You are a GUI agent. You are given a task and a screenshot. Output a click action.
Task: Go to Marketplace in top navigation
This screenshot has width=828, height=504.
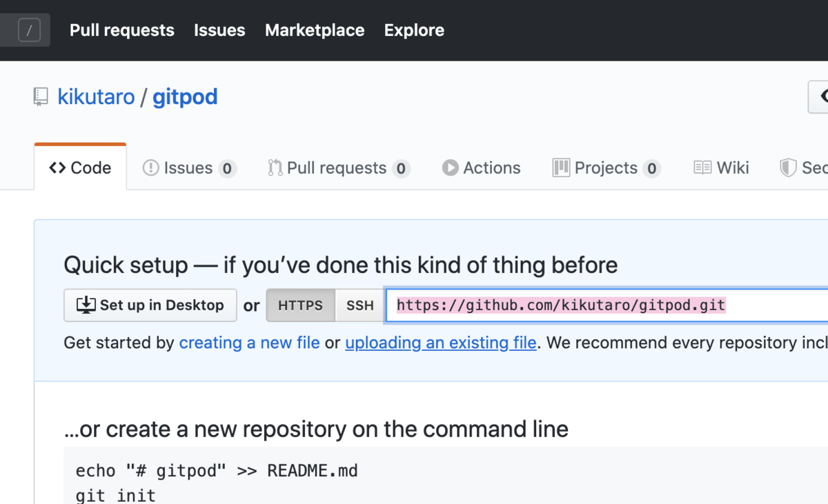point(315,30)
